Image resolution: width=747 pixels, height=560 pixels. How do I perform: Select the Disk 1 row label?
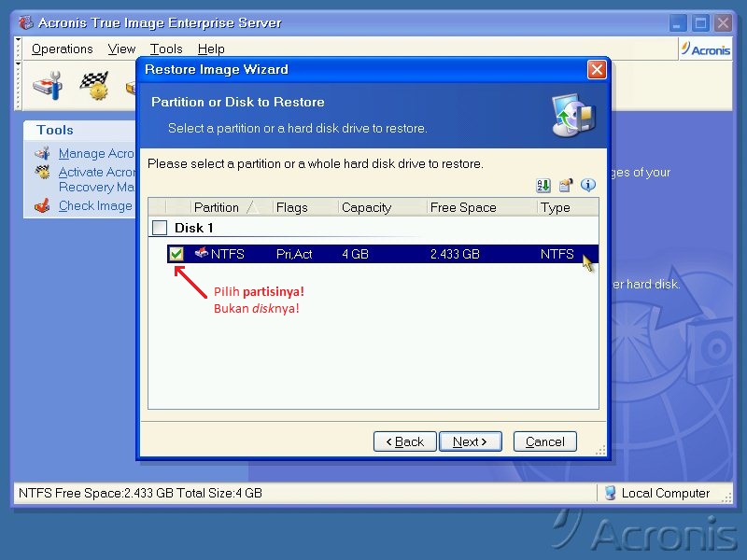(x=194, y=228)
